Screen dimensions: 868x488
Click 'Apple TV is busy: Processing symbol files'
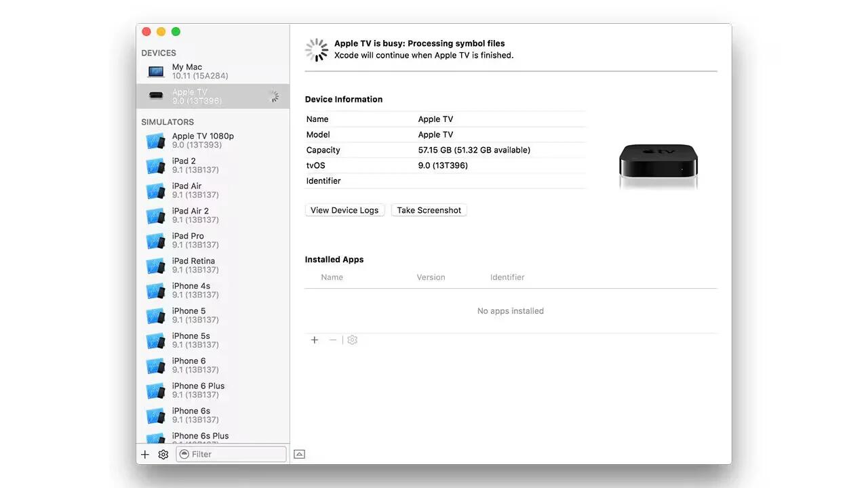coord(420,43)
